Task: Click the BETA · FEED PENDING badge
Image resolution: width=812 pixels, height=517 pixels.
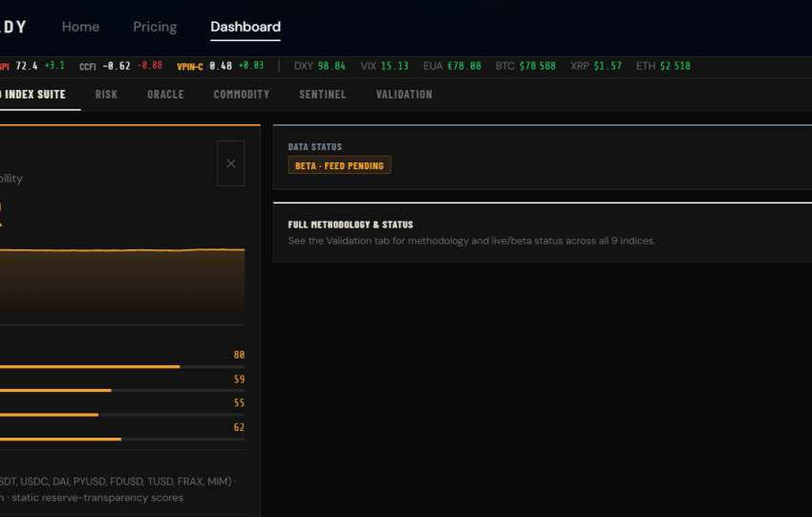Action: point(340,165)
